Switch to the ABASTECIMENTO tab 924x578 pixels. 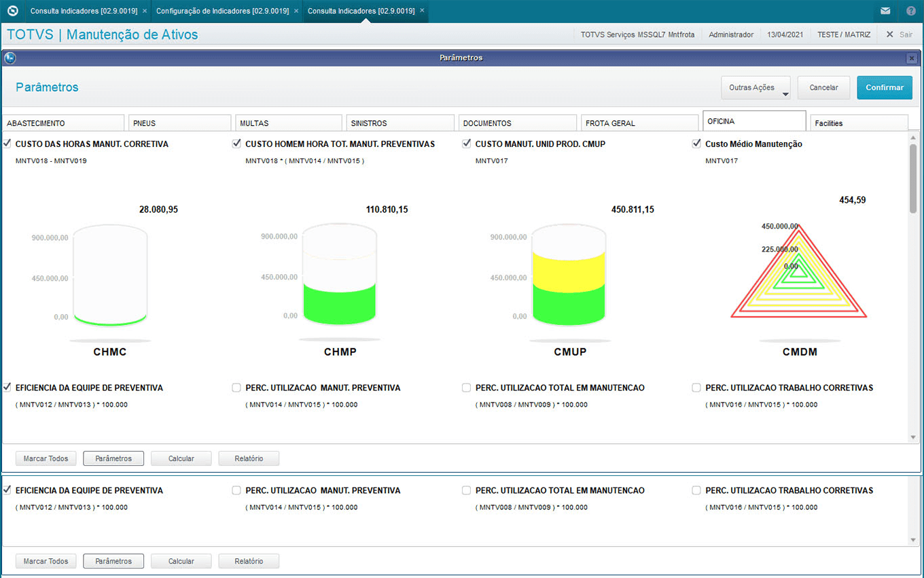point(65,123)
